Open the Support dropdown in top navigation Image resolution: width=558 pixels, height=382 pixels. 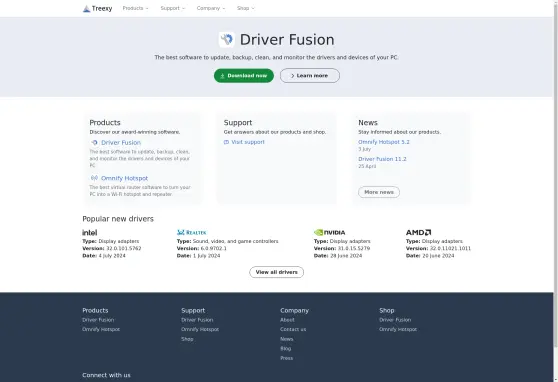[x=173, y=8]
